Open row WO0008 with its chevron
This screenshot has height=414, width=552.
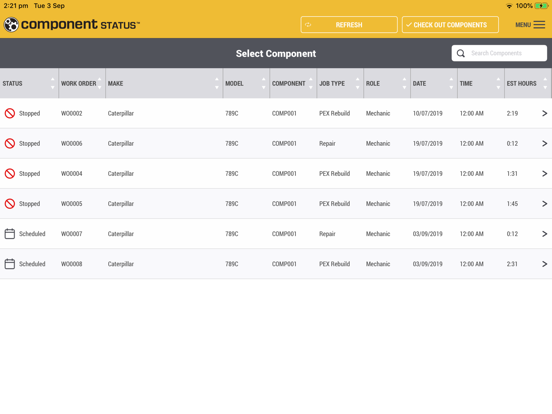tap(544, 264)
